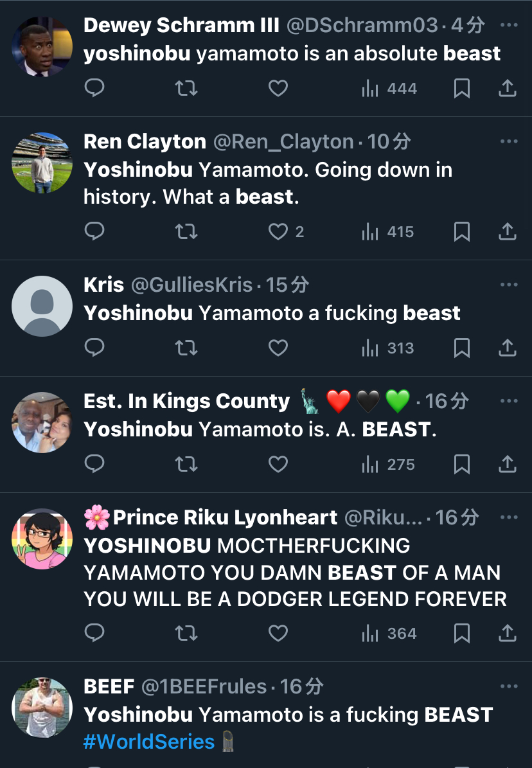Viewport: 532px width, 768px height.
Task: Like Ren Clayton's tweet with 2 likes
Action: [278, 231]
